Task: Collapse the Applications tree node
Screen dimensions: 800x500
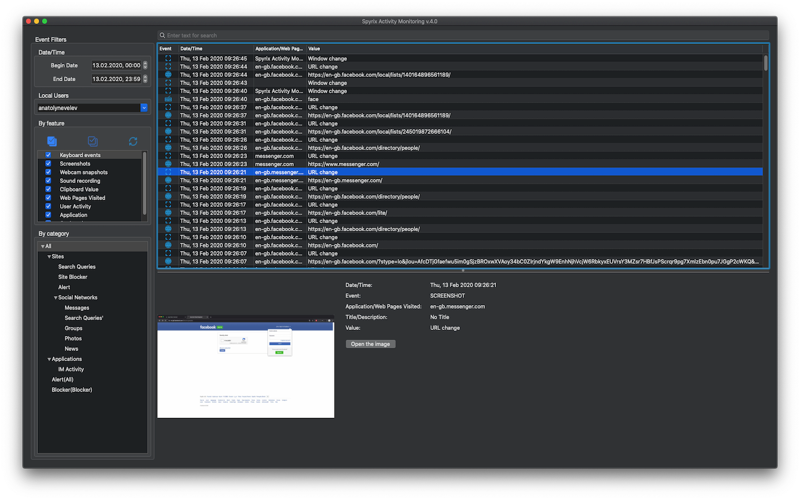Action: 49,359
